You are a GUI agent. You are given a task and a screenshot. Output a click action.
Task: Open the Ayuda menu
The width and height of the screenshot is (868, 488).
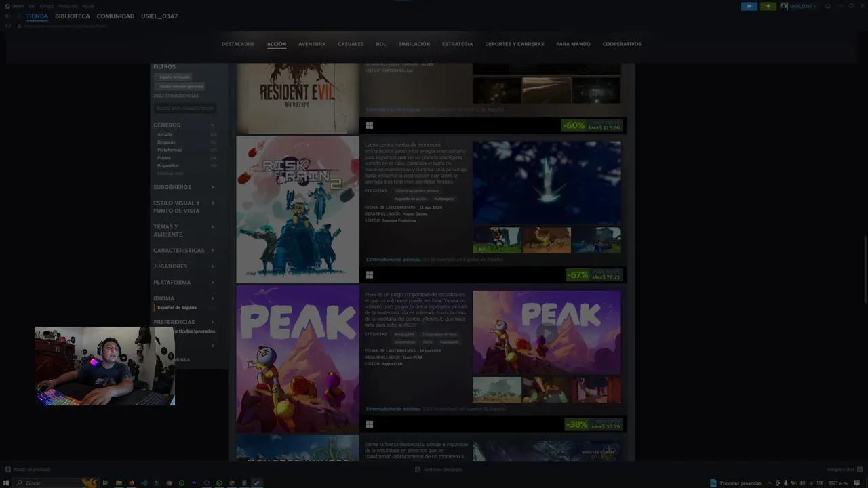coord(88,6)
